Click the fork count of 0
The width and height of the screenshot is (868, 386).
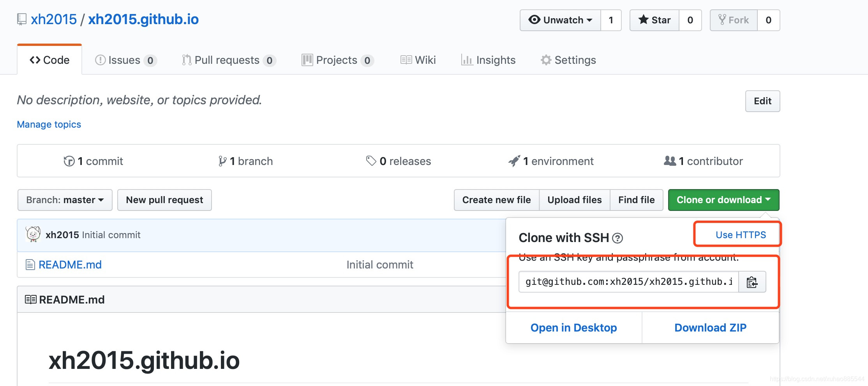click(769, 20)
